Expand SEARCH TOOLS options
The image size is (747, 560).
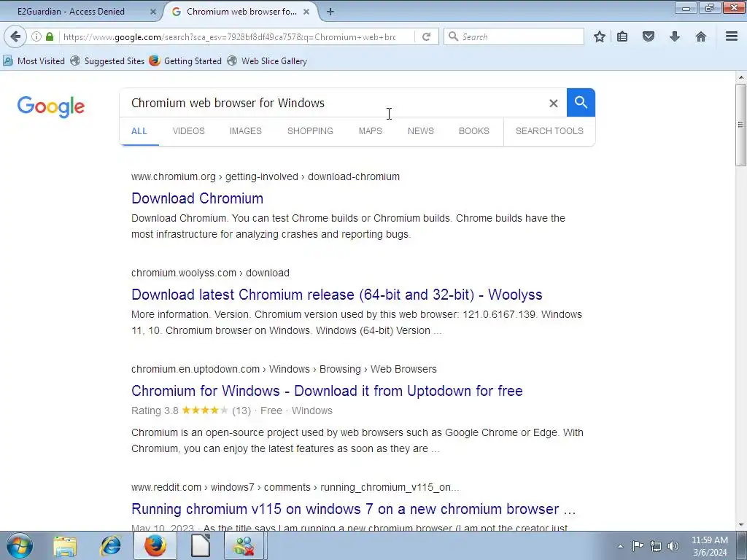click(549, 131)
